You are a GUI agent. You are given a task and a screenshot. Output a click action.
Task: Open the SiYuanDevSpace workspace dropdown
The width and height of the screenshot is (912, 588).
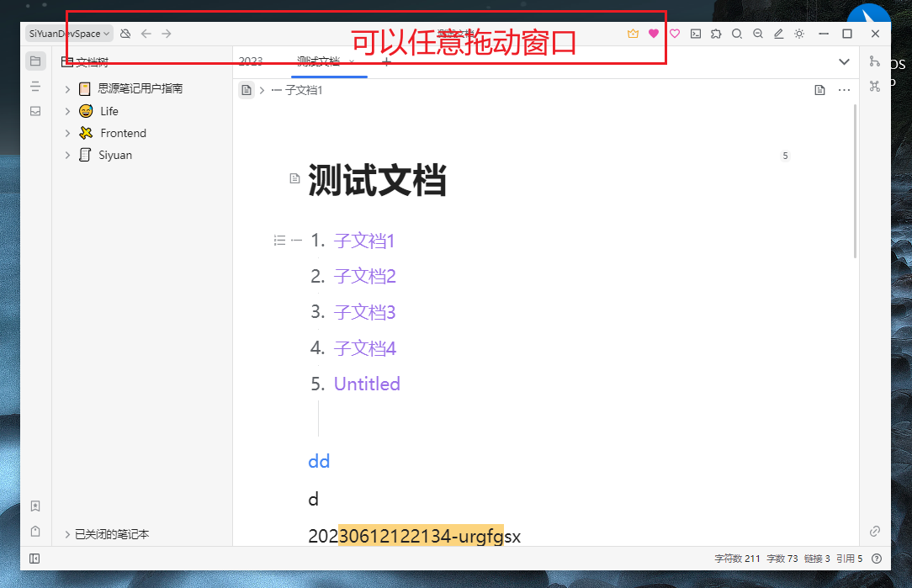pos(66,34)
